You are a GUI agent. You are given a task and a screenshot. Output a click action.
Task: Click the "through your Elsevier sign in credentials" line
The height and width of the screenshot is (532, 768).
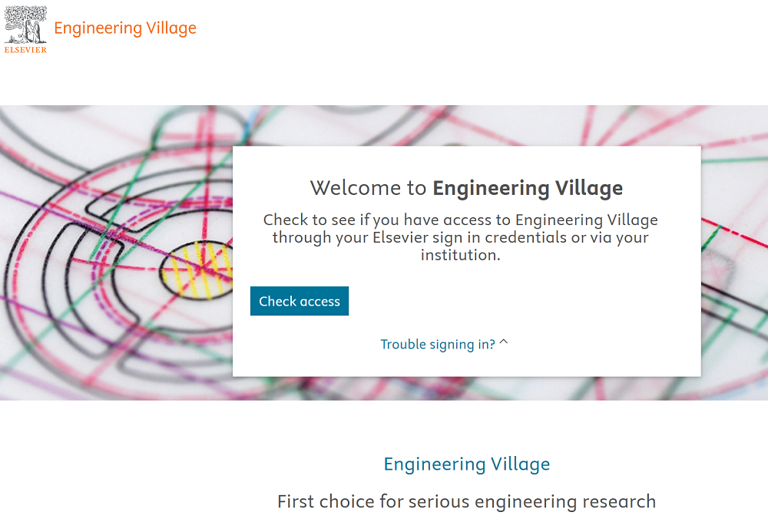(x=460, y=237)
